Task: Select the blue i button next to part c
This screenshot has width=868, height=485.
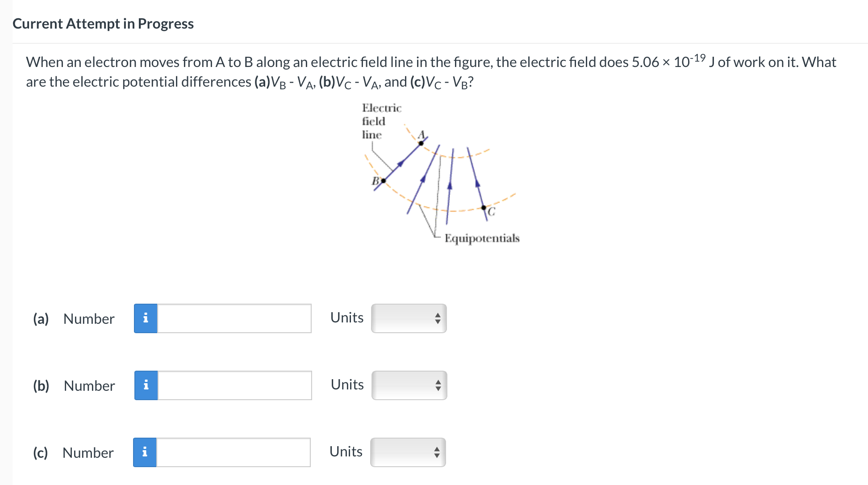Action: coord(145,452)
